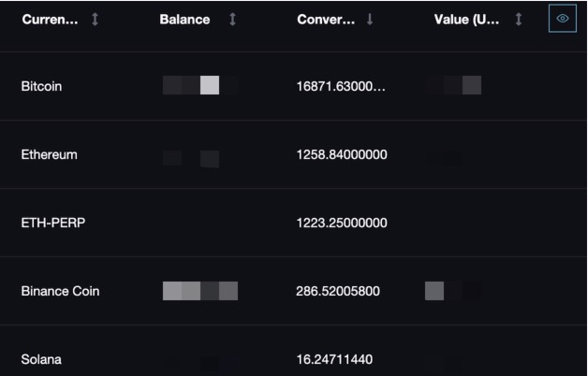The width and height of the screenshot is (588, 376).
Task: Click Ethereum's conversion price 1258.84
Action: (341, 154)
